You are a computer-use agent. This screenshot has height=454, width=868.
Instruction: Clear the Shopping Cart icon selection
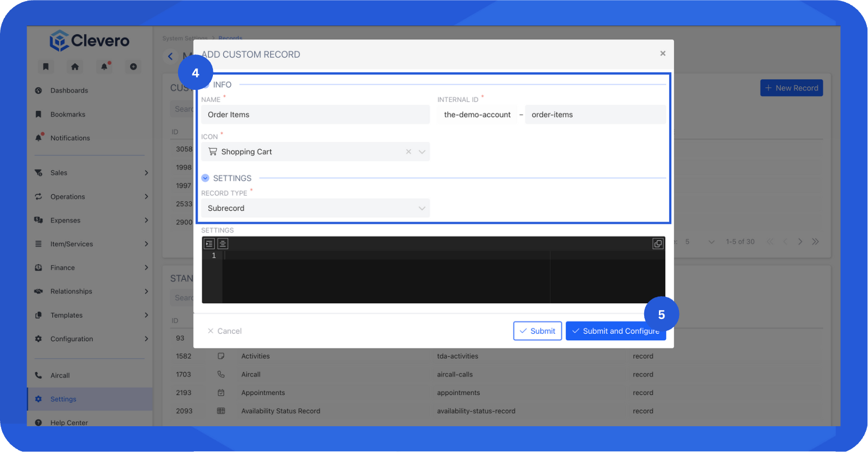pos(408,152)
